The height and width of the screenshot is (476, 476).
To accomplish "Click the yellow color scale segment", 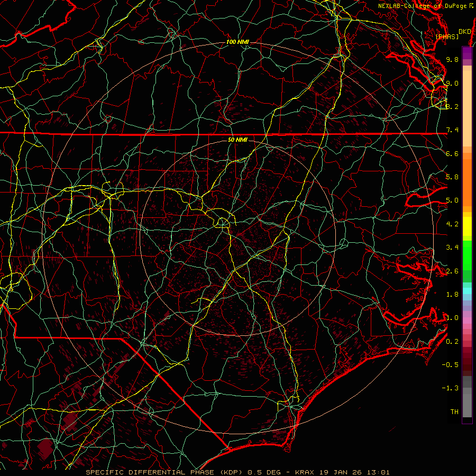I will 467,226.
